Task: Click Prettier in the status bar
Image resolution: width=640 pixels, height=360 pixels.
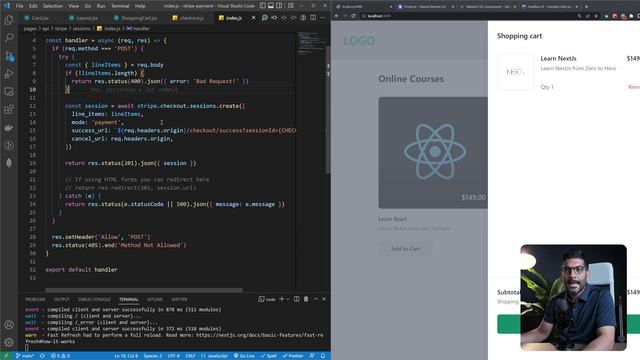Action: (x=293, y=356)
